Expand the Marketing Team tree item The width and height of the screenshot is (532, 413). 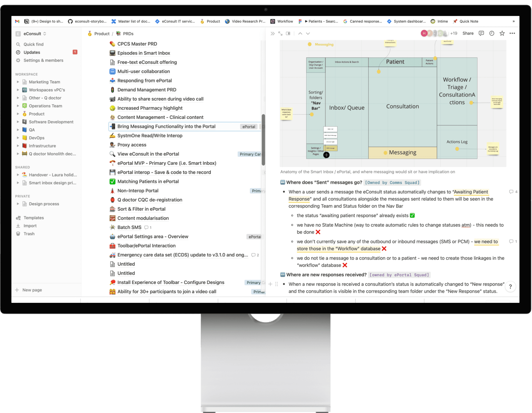18,82
